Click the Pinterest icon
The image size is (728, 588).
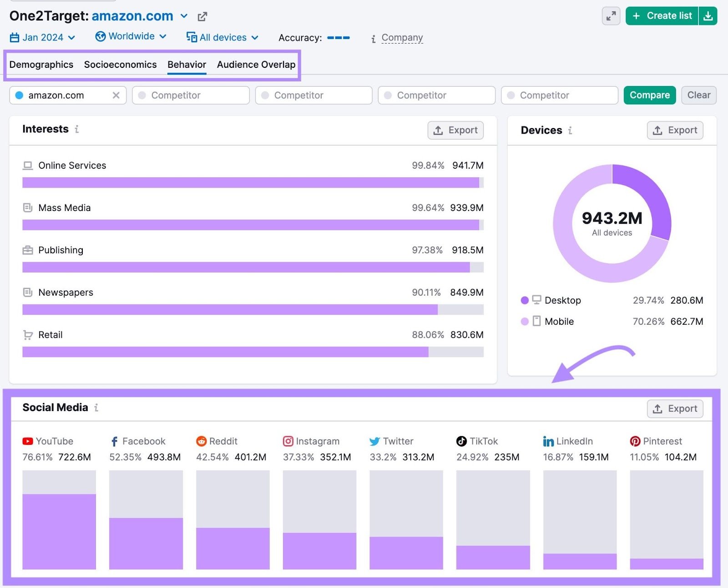click(634, 441)
